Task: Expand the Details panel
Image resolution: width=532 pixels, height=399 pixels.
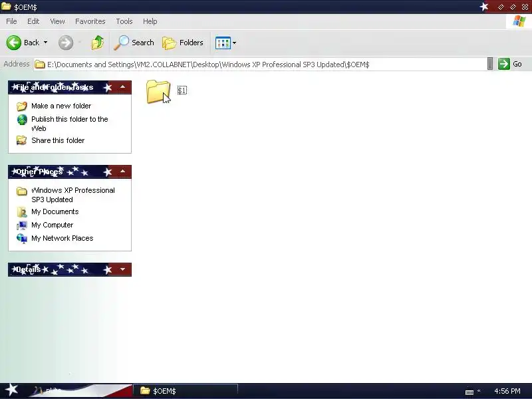Action: pos(122,269)
